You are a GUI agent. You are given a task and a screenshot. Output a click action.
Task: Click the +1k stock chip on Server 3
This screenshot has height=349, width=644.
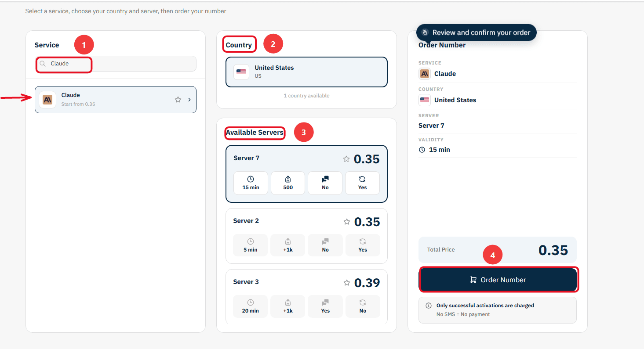pos(288,306)
